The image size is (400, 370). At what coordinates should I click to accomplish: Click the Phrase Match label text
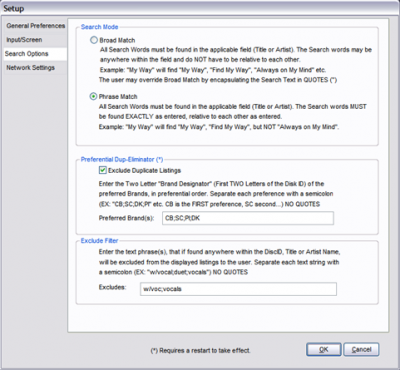pyautogui.click(x=118, y=97)
